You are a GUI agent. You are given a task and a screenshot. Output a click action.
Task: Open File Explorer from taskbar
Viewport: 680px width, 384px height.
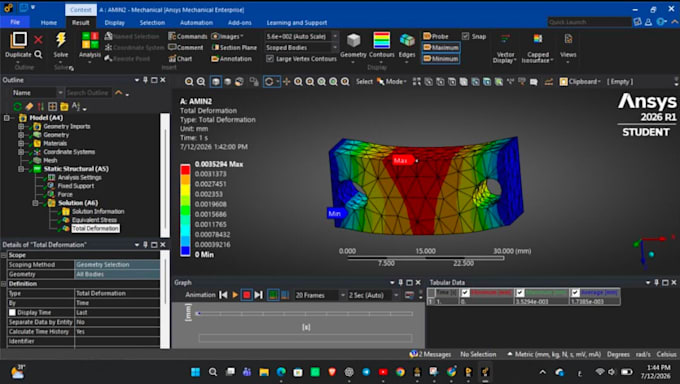point(264,372)
